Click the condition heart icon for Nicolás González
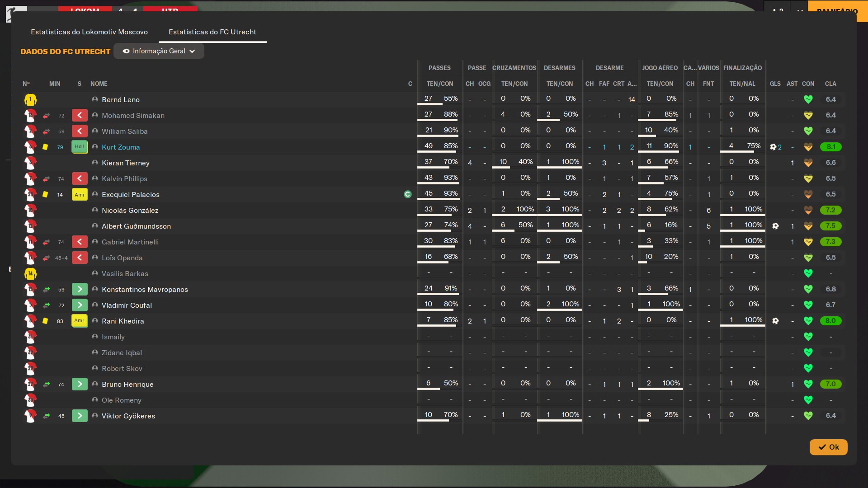 tap(808, 210)
